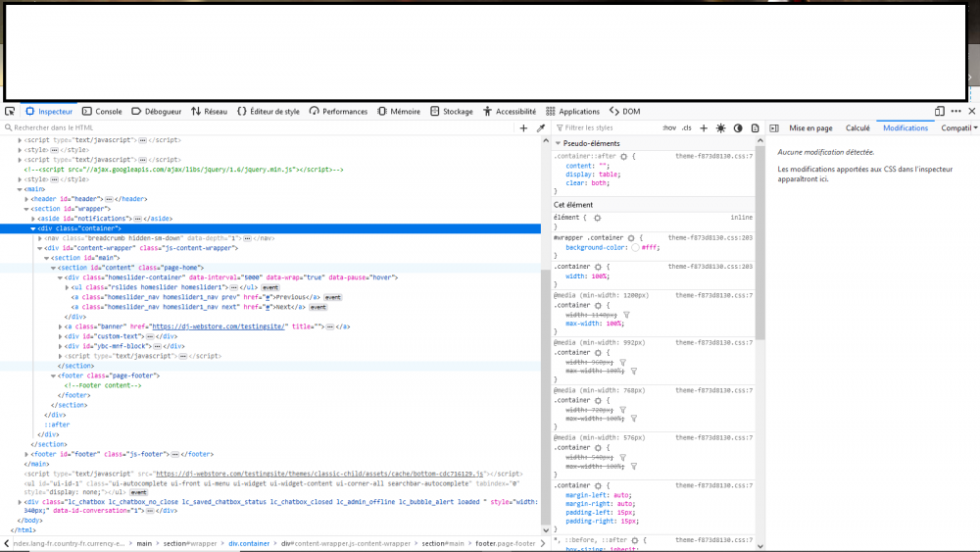Image resolution: width=980 pixels, height=552 pixels.
Task: Open the dj-webstore.com/testingsite banner link
Action: tap(218, 326)
